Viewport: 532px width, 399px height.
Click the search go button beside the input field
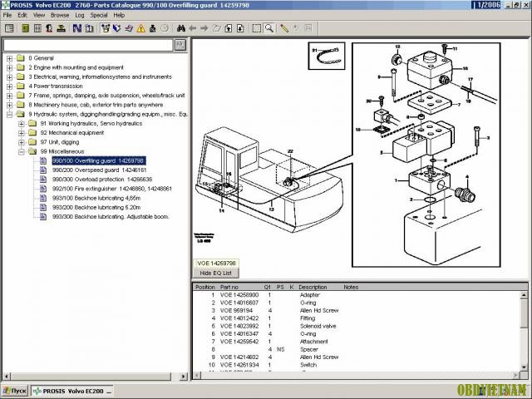(x=180, y=45)
